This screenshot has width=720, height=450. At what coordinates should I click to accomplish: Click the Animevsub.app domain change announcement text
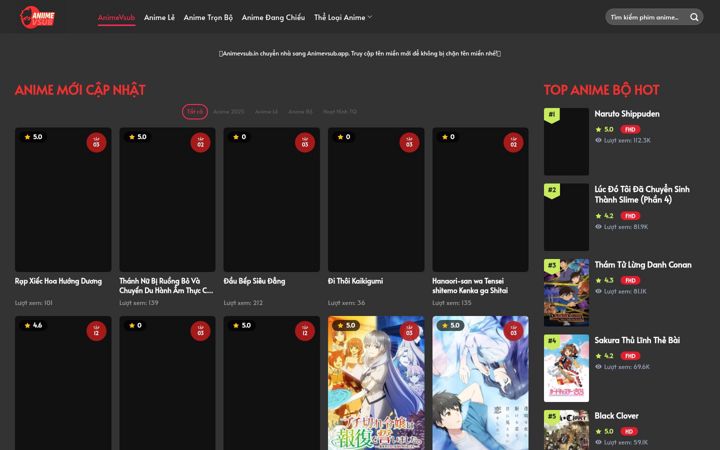tap(360, 53)
